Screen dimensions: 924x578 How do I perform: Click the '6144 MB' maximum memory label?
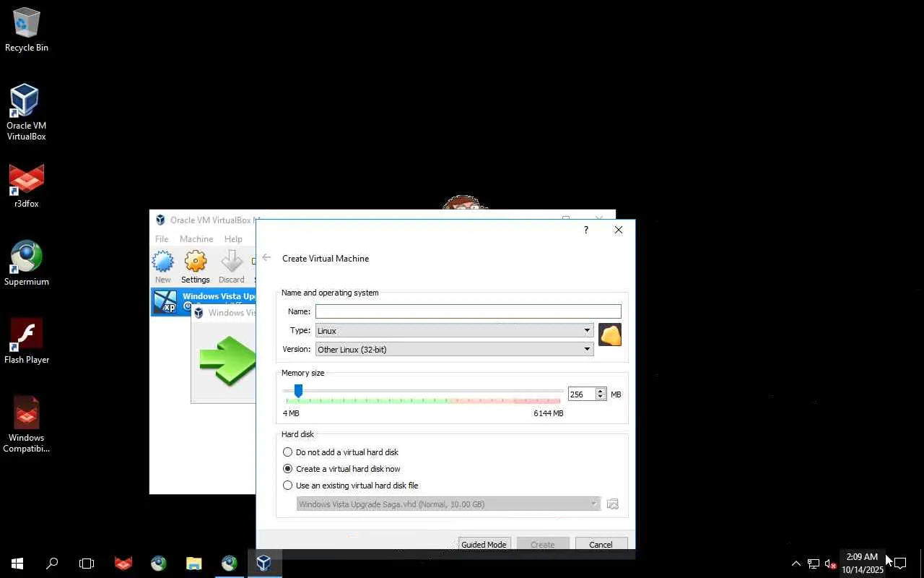pyautogui.click(x=549, y=413)
